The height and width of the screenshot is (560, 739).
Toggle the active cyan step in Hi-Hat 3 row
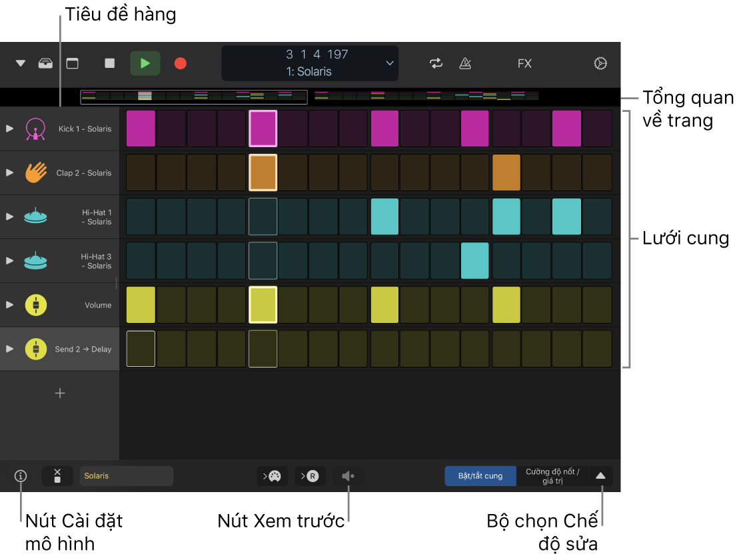tap(474, 260)
